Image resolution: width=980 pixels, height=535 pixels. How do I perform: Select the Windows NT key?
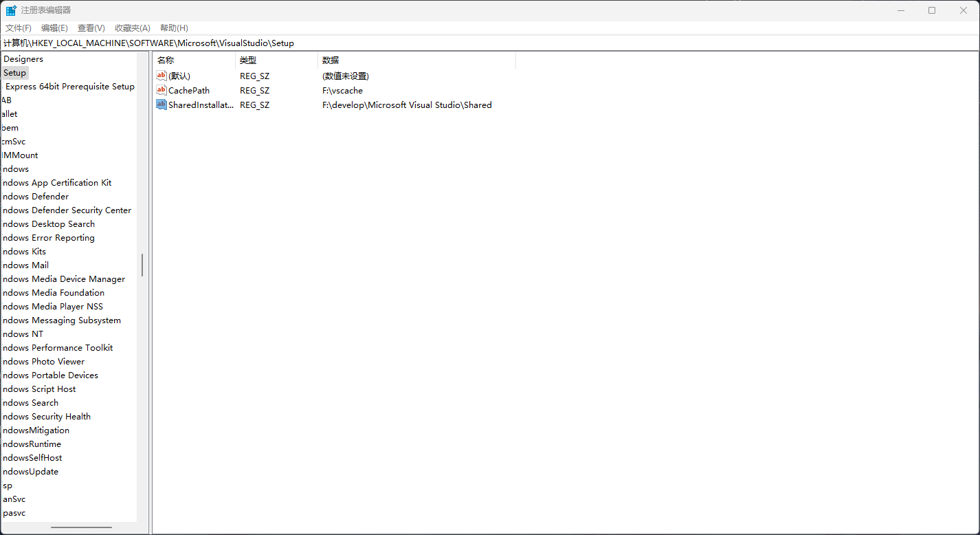click(x=23, y=334)
